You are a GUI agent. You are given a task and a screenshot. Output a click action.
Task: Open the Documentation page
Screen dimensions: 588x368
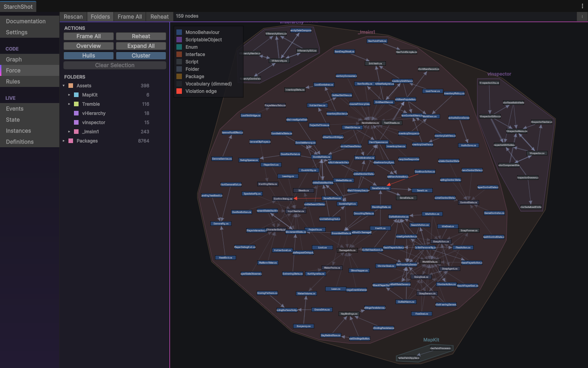[x=30, y=21]
